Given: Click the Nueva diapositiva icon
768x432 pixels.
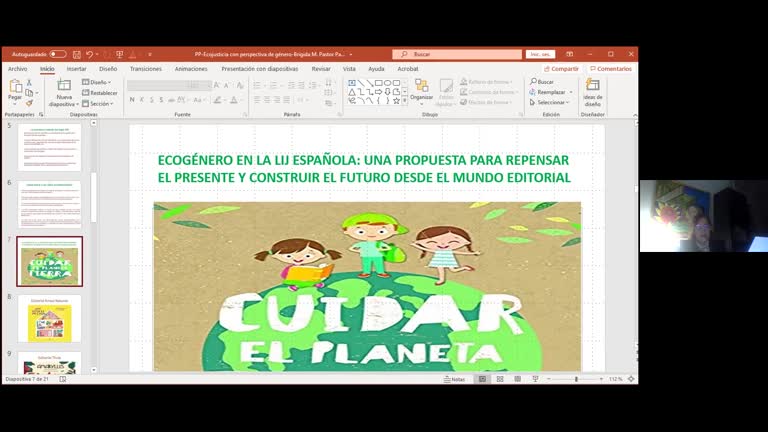Looking at the screenshot, I should point(64,86).
